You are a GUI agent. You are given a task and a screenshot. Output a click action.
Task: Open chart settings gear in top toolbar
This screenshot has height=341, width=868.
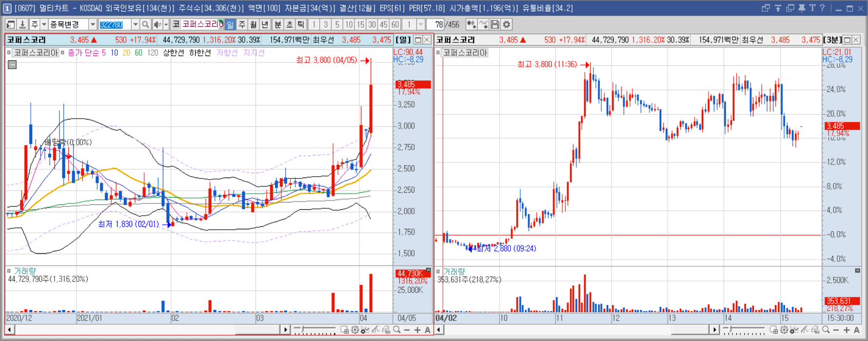pos(507,24)
